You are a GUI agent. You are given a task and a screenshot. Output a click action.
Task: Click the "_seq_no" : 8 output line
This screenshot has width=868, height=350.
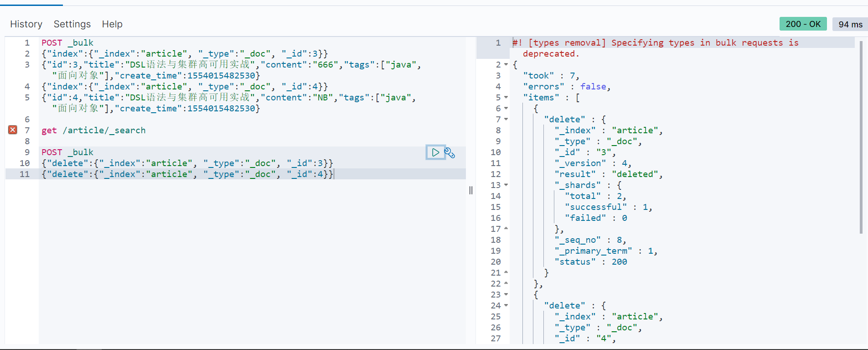click(590, 240)
